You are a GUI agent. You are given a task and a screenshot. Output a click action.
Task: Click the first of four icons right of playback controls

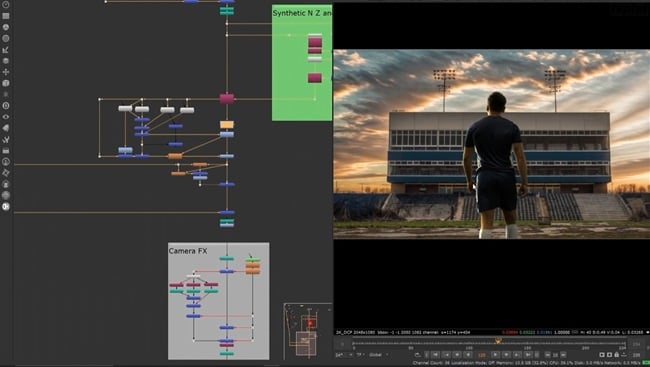[x=602, y=355]
